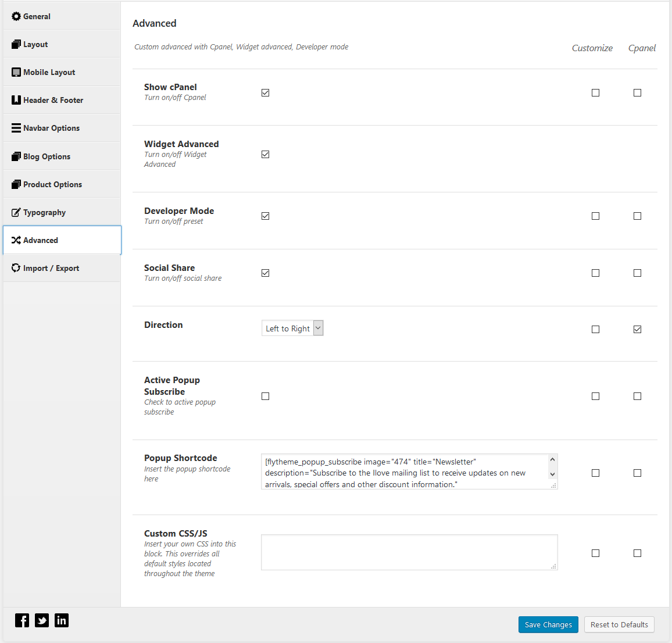
Task: Select Navbar Options tab
Action: tap(62, 128)
